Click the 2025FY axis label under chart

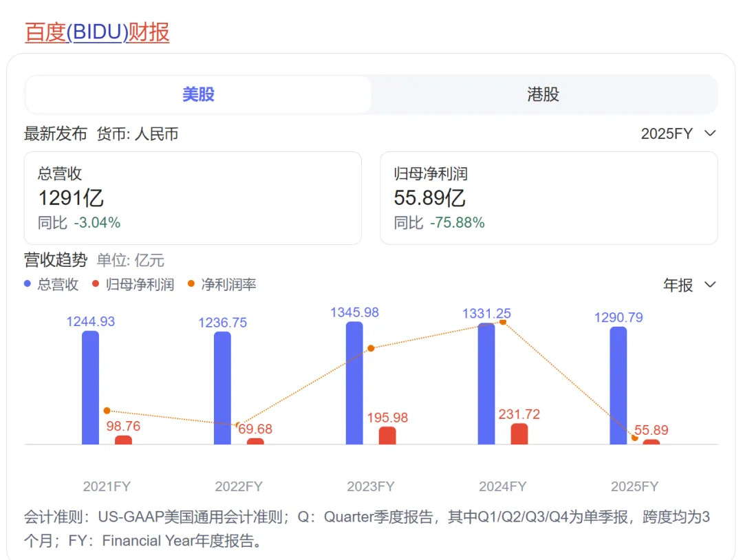(x=634, y=486)
